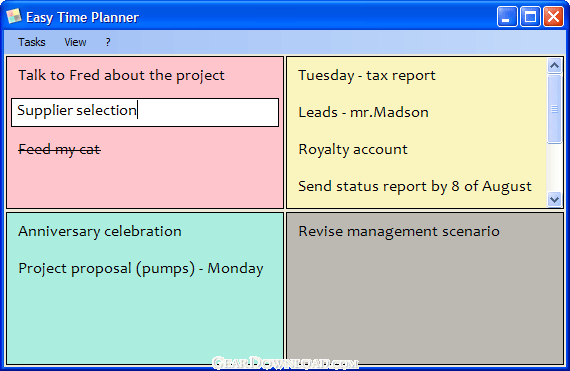Viewport: 570px width, 371px height.
Task: Click the scroll down arrow in yellow panel
Action: pyautogui.click(x=554, y=199)
